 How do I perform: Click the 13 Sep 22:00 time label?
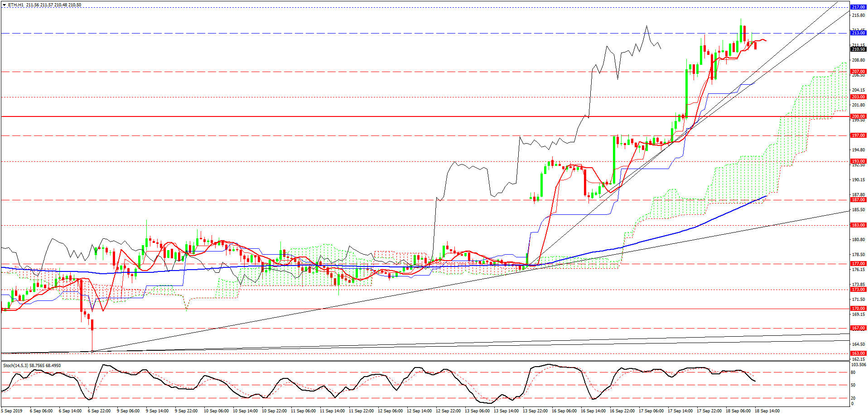(535, 411)
